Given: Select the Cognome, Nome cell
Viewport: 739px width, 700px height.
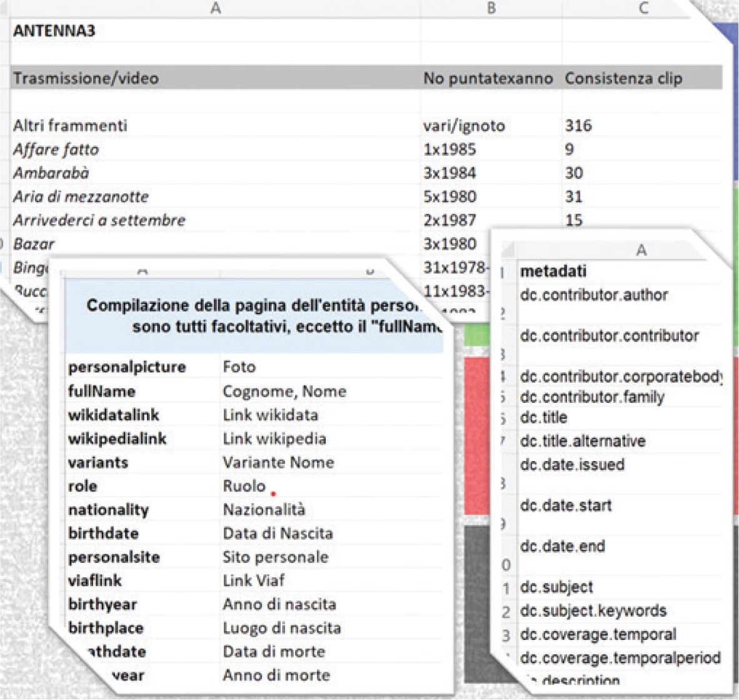Looking at the screenshot, I should pyautogui.click(x=331, y=390).
